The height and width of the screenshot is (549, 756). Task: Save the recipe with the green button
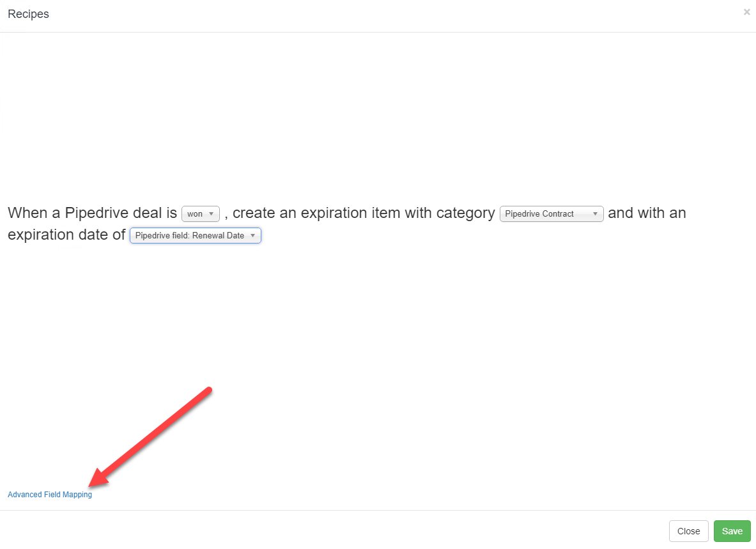tap(732, 531)
